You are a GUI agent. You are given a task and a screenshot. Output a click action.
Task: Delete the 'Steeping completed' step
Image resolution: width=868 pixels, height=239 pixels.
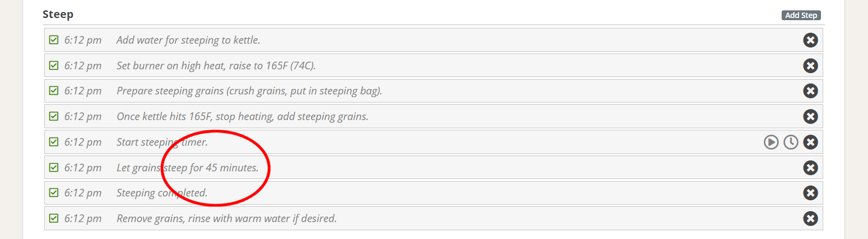click(x=811, y=193)
